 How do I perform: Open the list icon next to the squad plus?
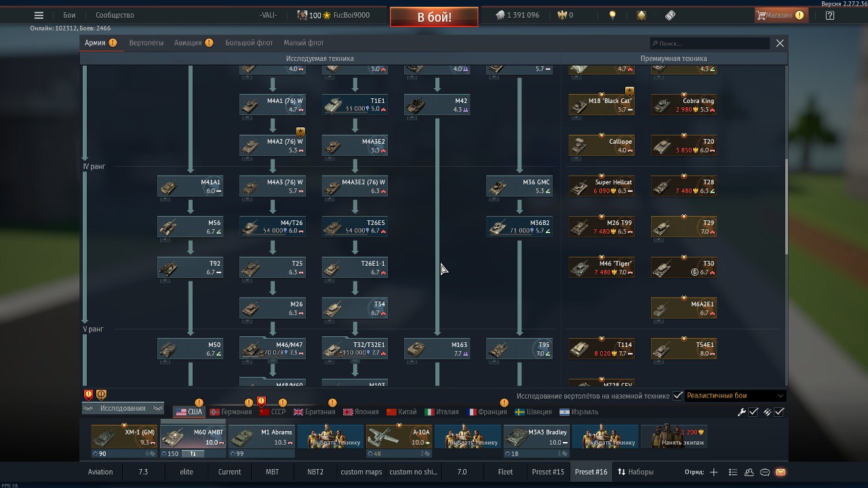733,472
